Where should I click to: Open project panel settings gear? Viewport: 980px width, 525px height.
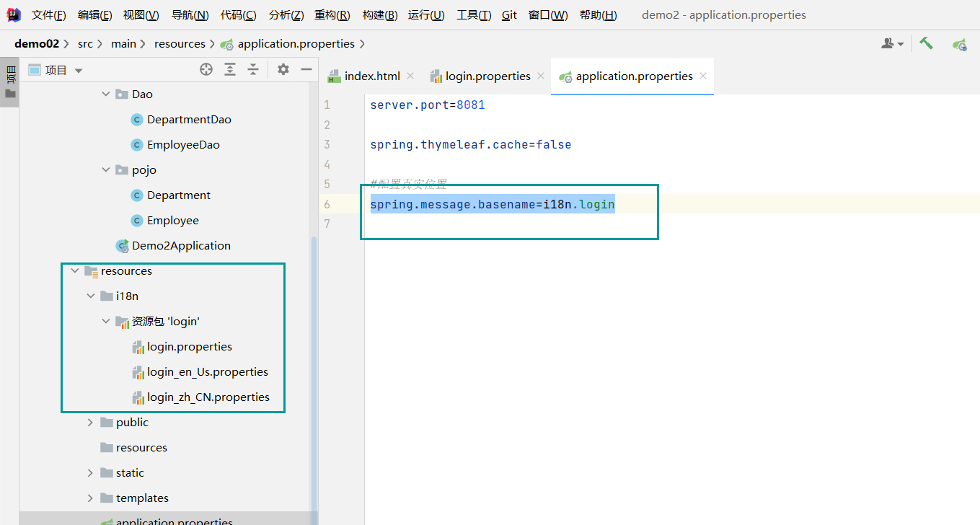tap(283, 69)
